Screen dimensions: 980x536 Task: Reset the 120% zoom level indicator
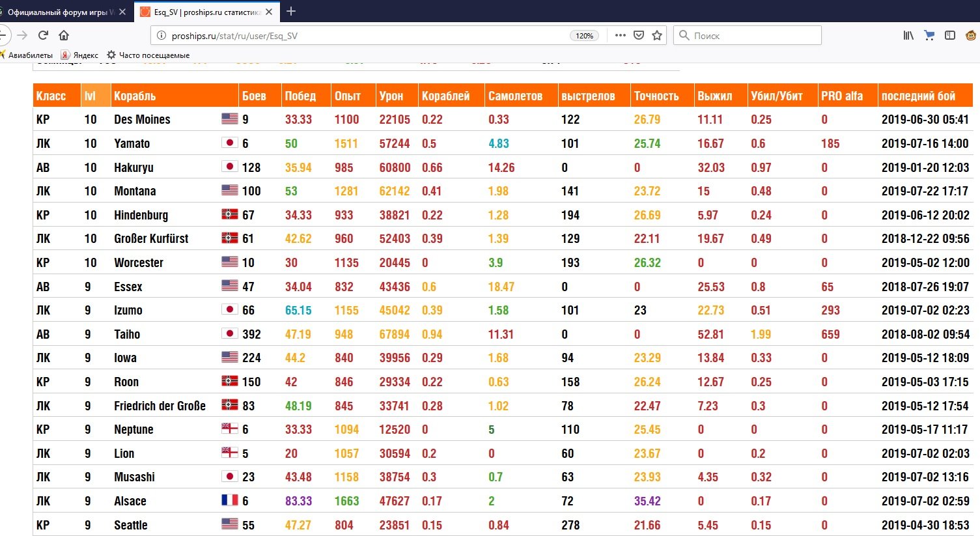584,36
